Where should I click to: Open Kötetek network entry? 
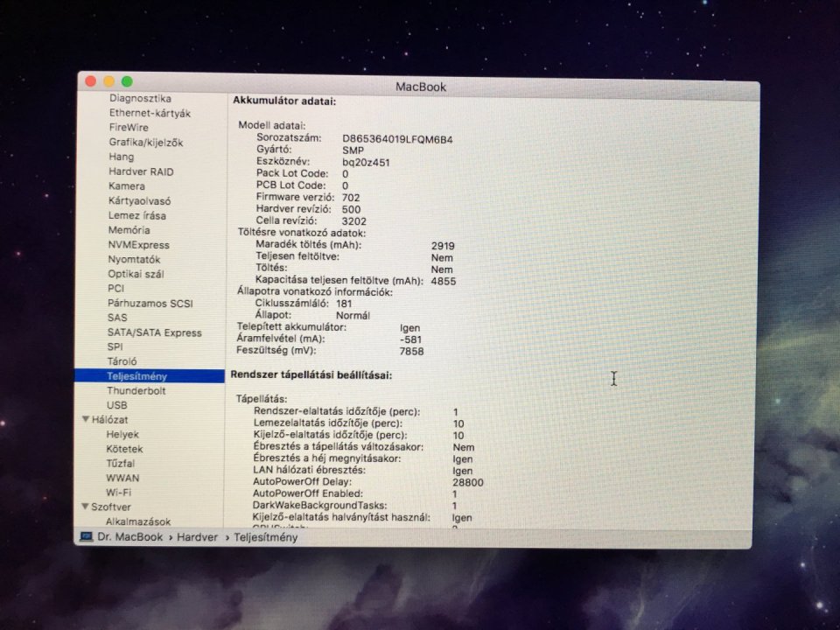(x=124, y=449)
